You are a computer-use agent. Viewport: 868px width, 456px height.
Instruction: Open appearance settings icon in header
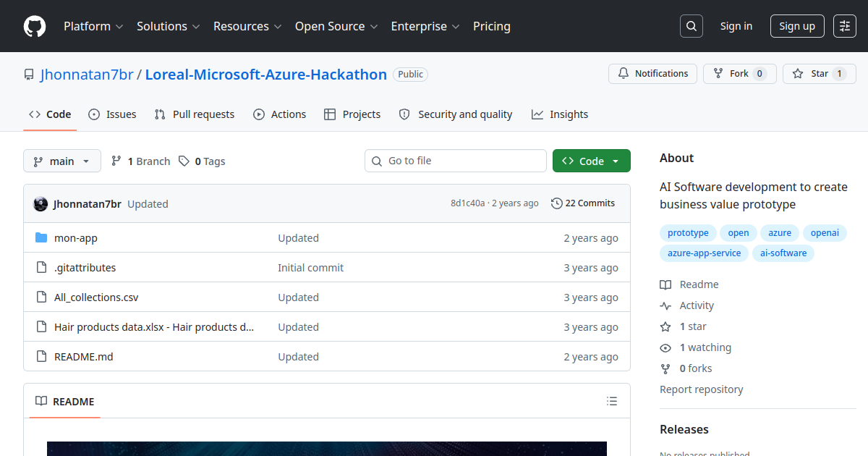(x=845, y=26)
